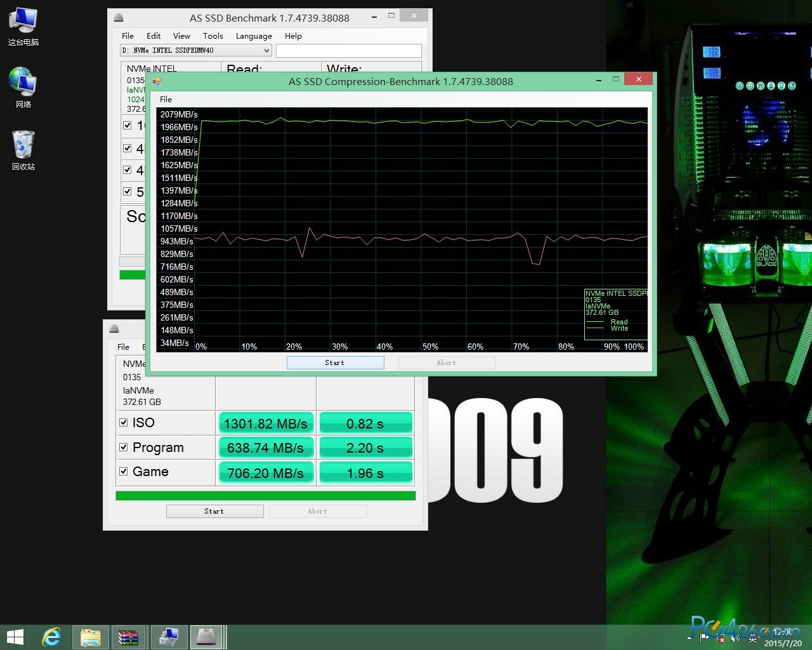812x650 pixels.
Task: Click the ISO duration 0.82 s
Action: point(365,423)
